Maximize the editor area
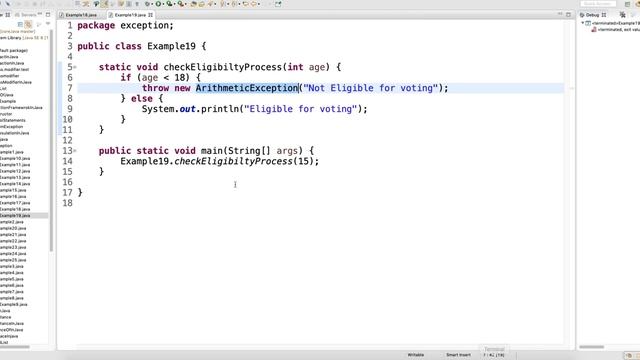The height and width of the screenshot is (360, 640). tap(568, 14)
